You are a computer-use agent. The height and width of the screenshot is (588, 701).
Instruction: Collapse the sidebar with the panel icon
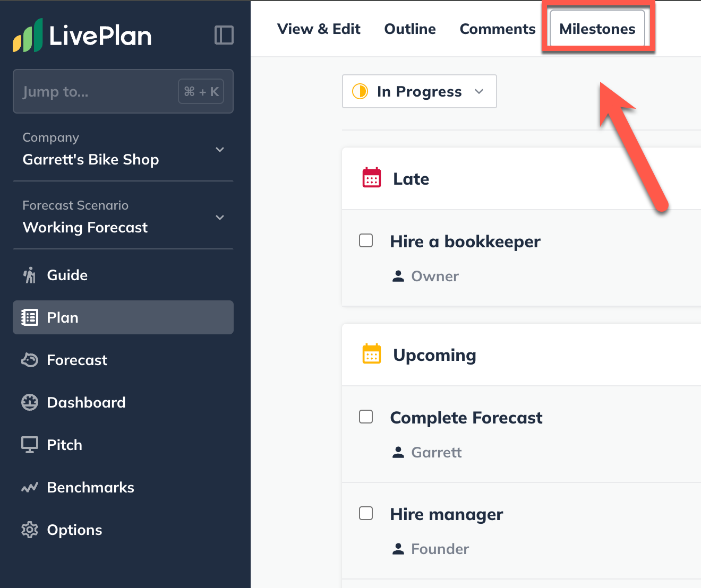click(x=224, y=35)
